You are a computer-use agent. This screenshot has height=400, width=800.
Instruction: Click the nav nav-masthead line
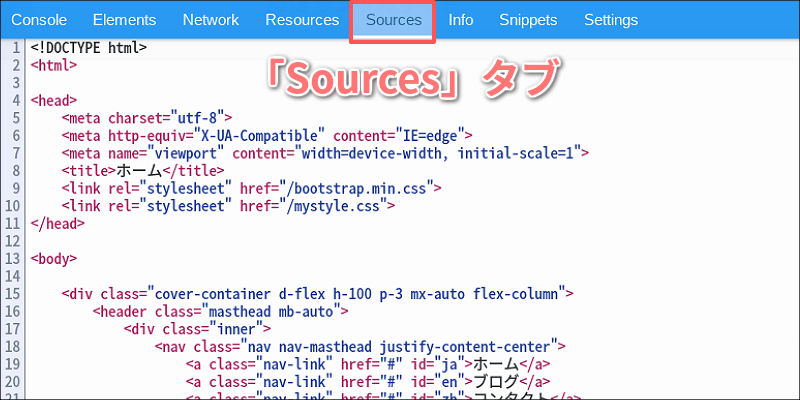click(360, 347)
